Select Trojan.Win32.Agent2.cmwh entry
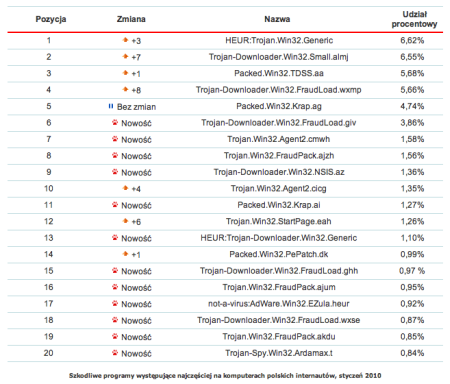The height and width of the screenshot is (384, 450). point(279,139)
